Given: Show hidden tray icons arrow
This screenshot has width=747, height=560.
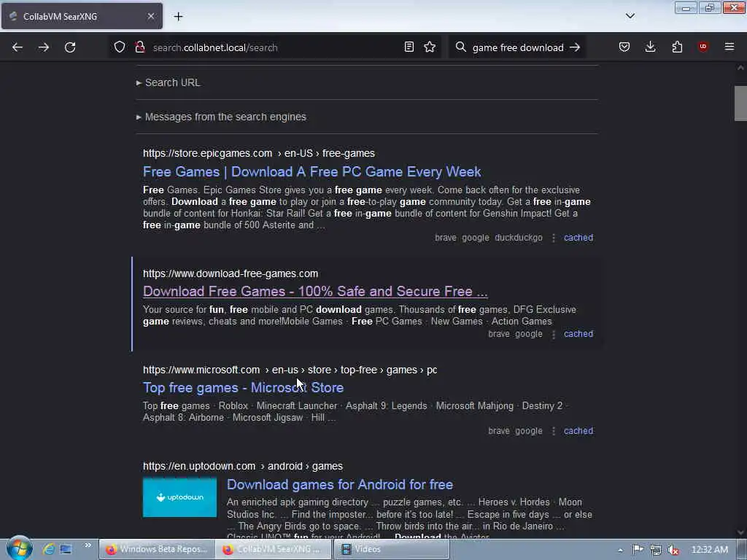Looking at the screenshot, I should (620, 550).
